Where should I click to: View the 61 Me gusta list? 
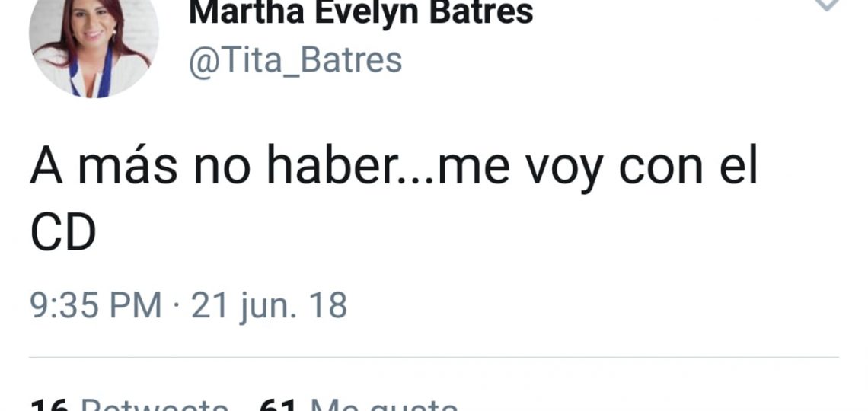359,405
